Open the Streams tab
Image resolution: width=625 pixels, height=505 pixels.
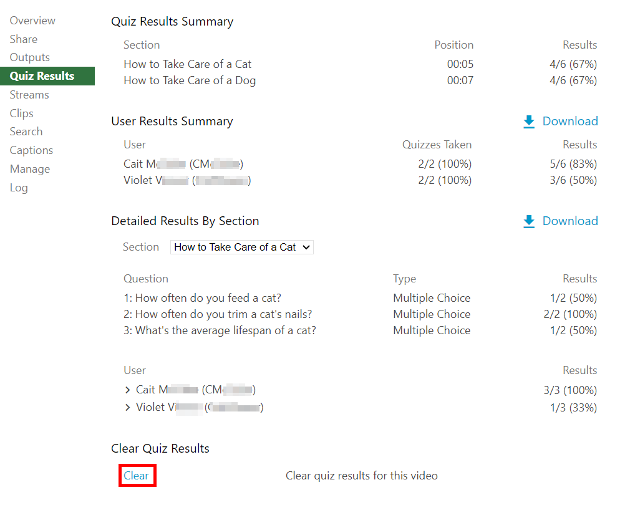click(30, 95)
